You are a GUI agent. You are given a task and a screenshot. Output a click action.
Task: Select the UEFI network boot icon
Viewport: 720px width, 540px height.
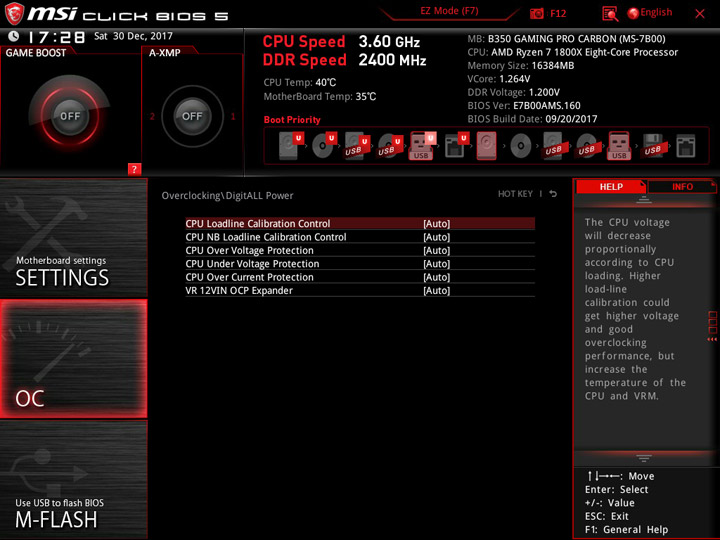(x=456, y=146)
